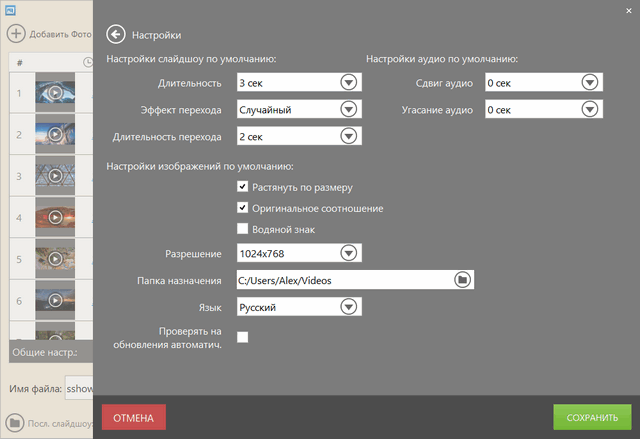
Task: Click the clock icon in the slide list header
Action: tap(88, 62)
